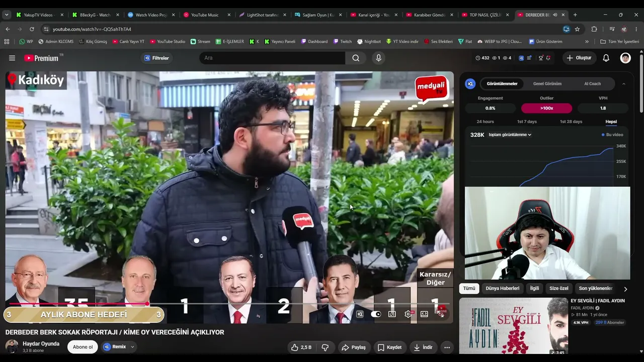Open the EY SEVGİLİ video thumbnail
This screenshot has width=644, height=362.
[514, 326]
